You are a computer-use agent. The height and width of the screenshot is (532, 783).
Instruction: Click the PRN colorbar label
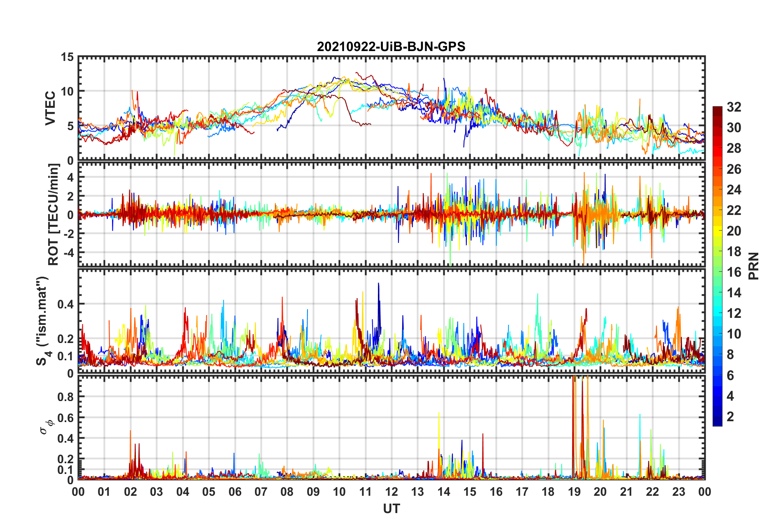(x=753, y=266)
